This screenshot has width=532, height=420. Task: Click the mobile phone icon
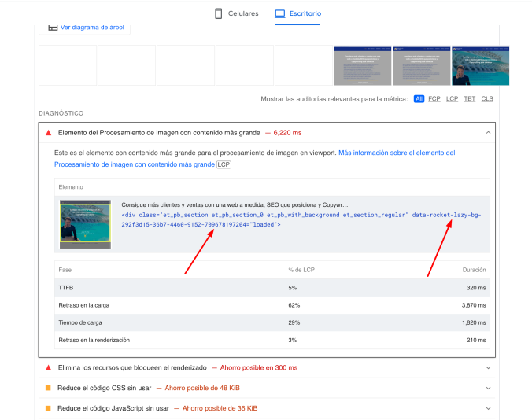click(219, 13)
